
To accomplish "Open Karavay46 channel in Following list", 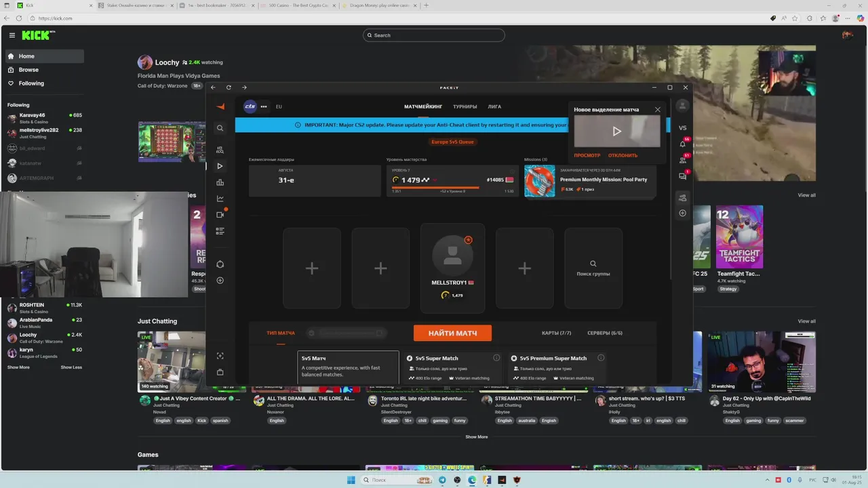I will point(45,118).
